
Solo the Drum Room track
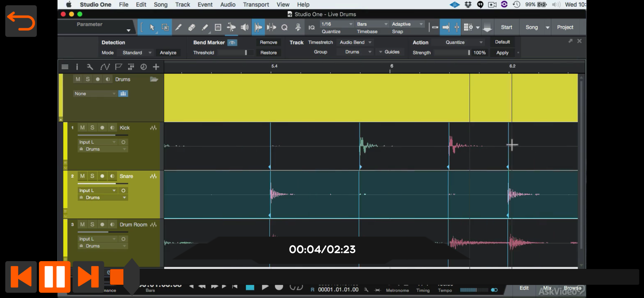click(92, 225)
